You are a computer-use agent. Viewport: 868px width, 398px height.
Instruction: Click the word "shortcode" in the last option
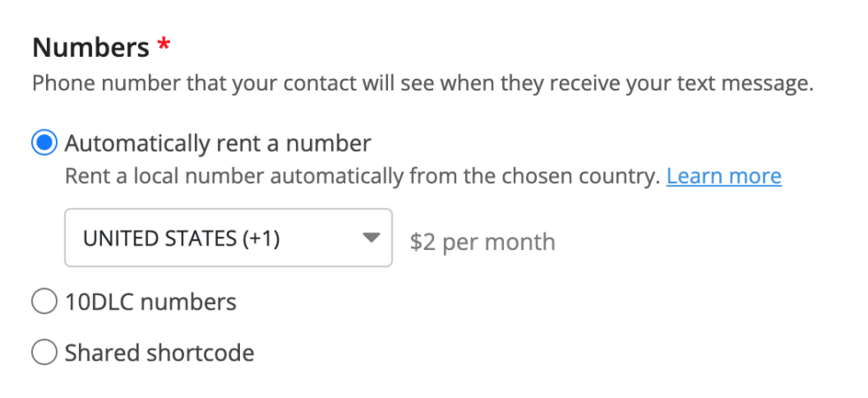[x=202, y=354]
